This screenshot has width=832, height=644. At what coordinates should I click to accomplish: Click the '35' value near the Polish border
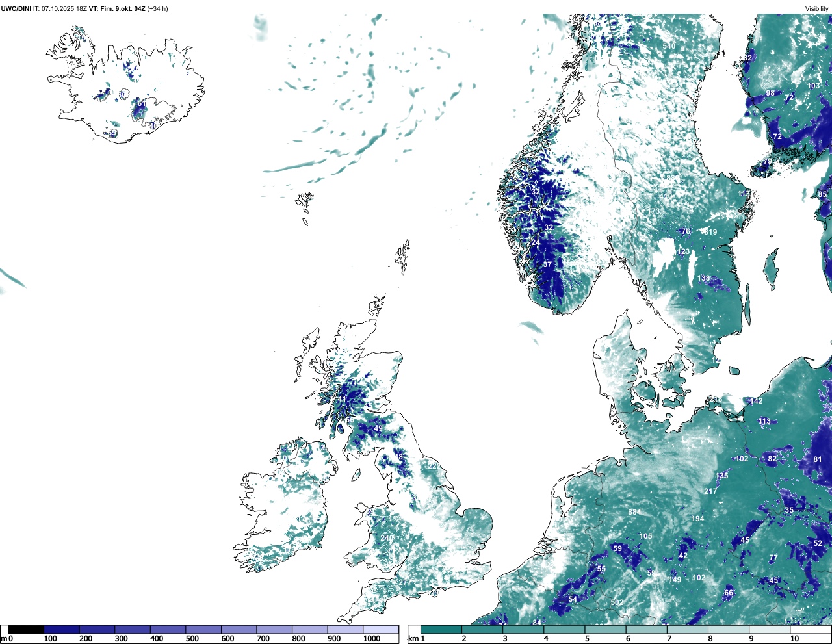(x=788, y=510)
